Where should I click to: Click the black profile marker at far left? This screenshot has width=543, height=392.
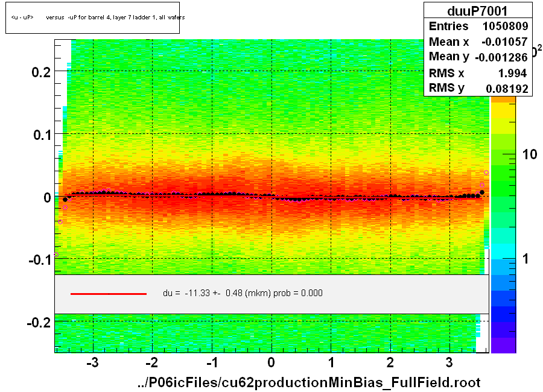[x=65, y=200]
